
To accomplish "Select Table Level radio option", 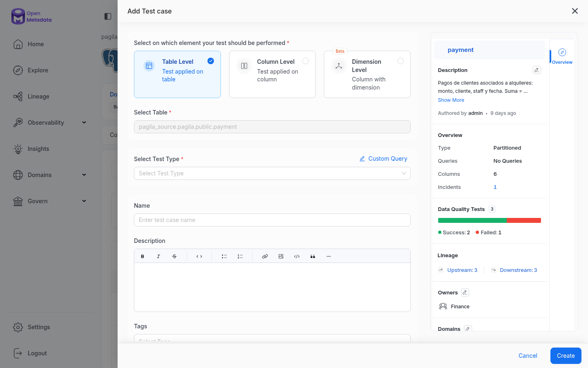I will coord(211,61).
